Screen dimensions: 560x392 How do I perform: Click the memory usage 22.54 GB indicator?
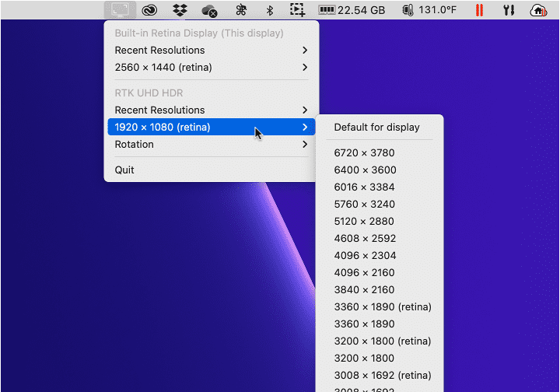[352, 10]
